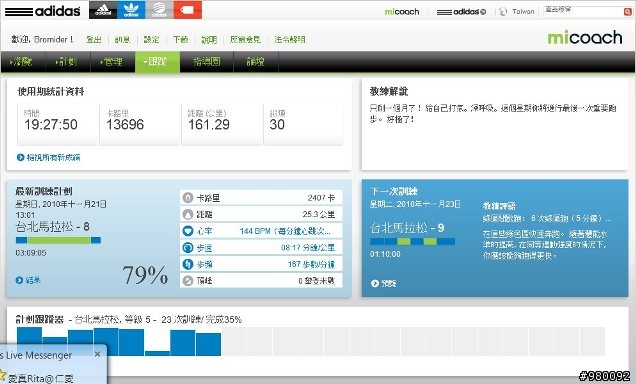
Task: Click the 2407 卡 calorie value
Action: tap(321, 198)
